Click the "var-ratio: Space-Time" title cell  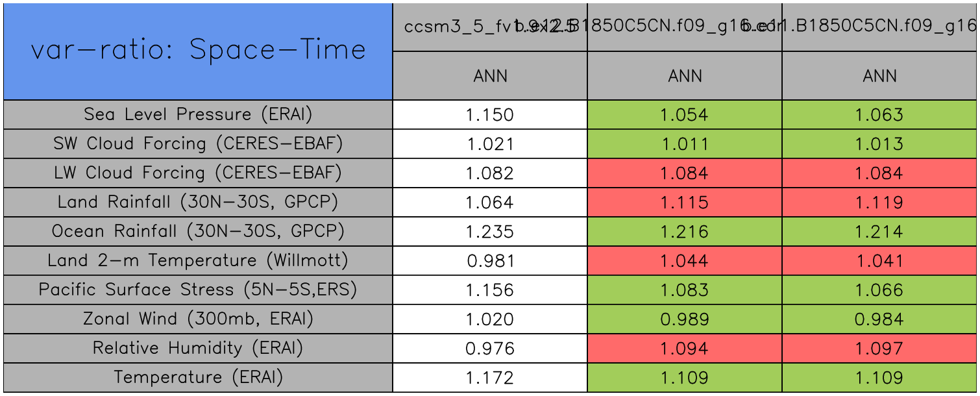point(198,51)
